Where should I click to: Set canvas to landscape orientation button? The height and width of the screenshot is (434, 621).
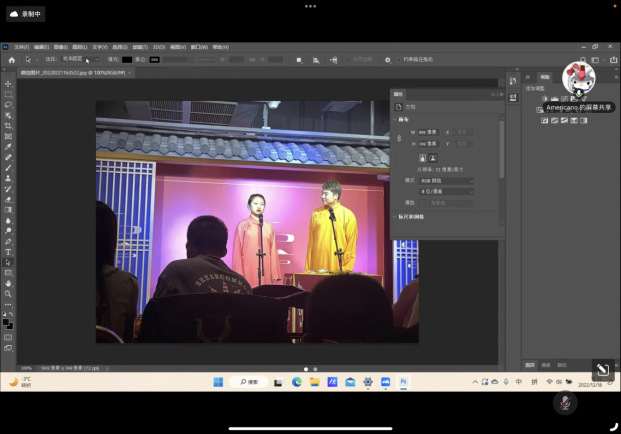433,158
